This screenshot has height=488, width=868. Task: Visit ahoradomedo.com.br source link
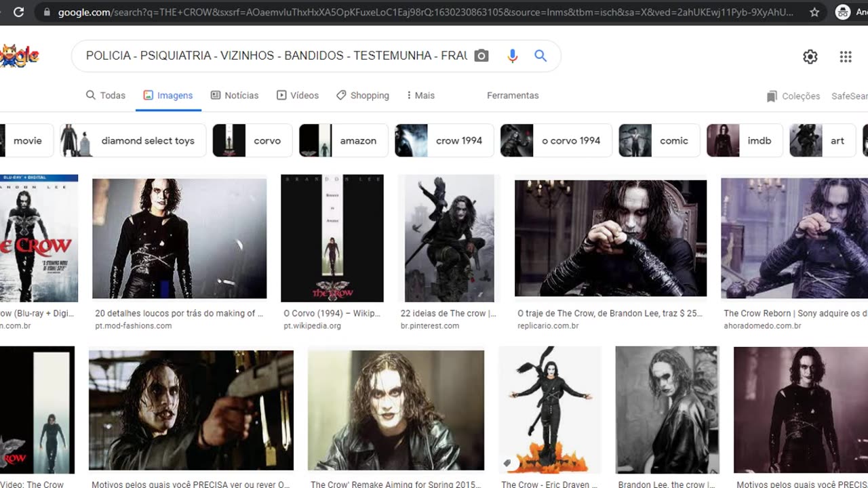[762, 326]
